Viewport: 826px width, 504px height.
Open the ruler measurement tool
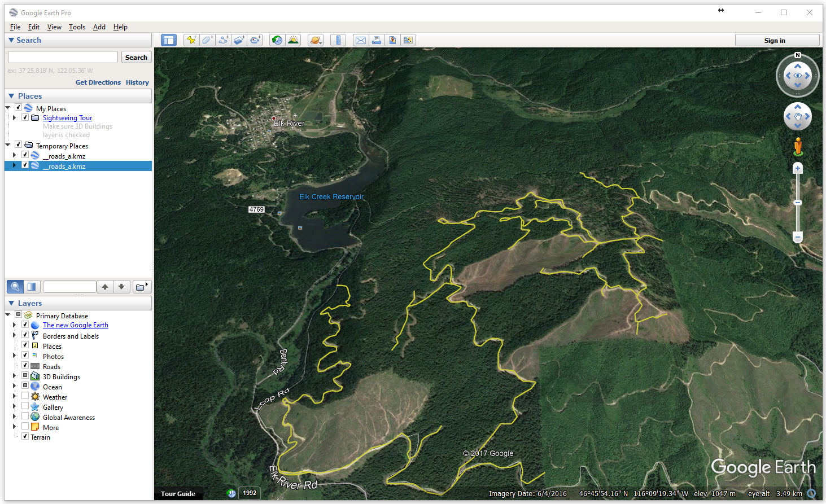point(338,40)
